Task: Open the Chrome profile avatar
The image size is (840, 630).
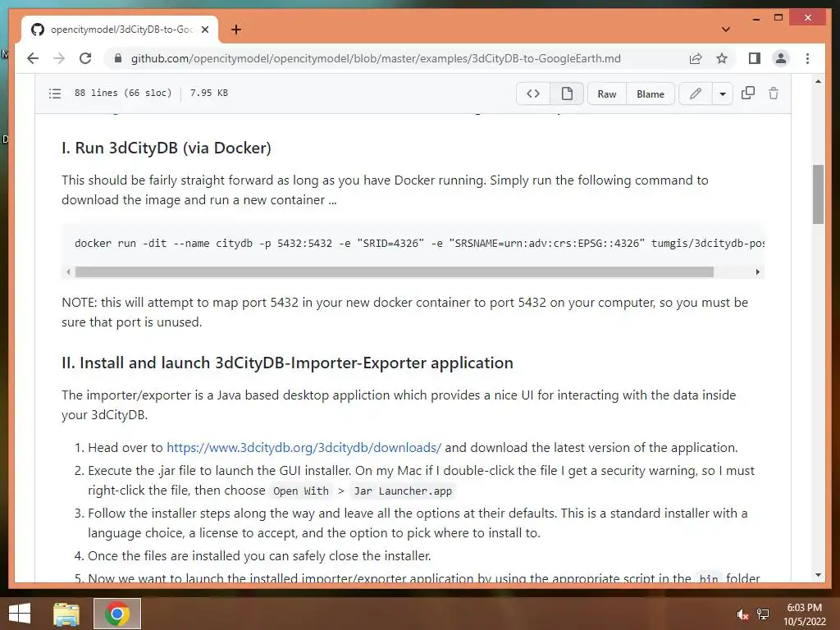Action: click(781, 58)
